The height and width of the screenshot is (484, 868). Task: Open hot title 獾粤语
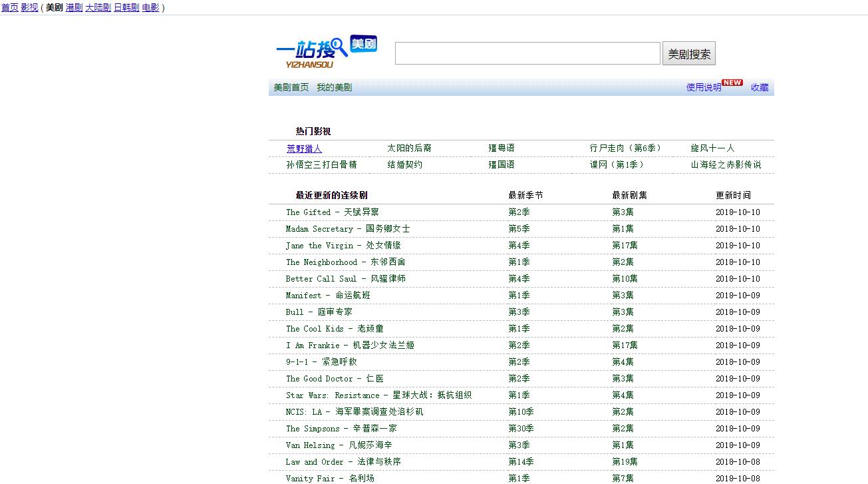502,148
